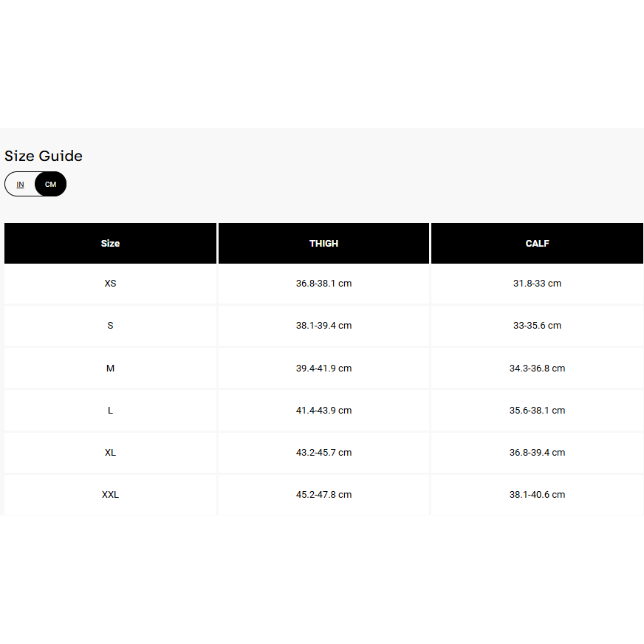Screen dimensions: 644x644
Task: Click the CALF column header
Action: pos(537,243)
